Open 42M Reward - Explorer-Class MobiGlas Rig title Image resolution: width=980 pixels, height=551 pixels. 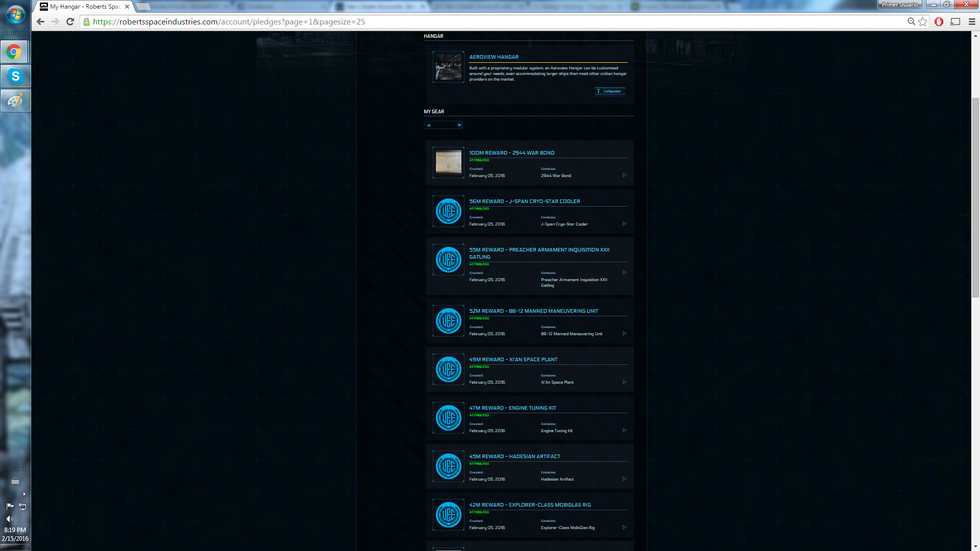(530, 505)
